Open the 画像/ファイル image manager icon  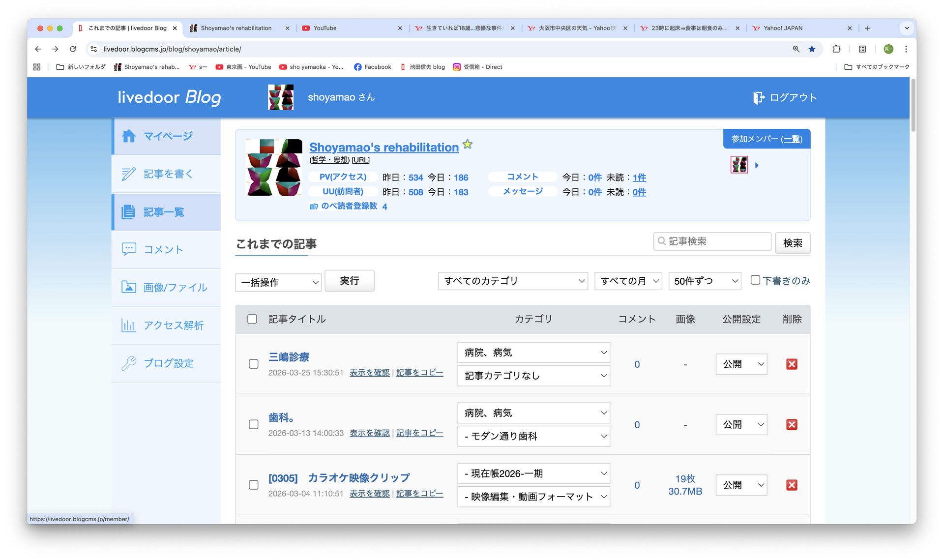coord(129,287)
